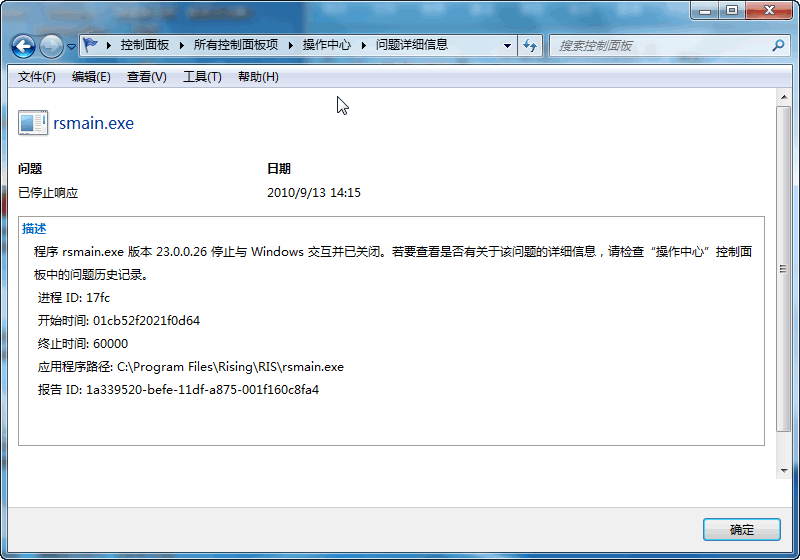The image size is (800, 560).
Task: Expand arrow after 操作中心 breadcrumb
Action: coord(364,45)
